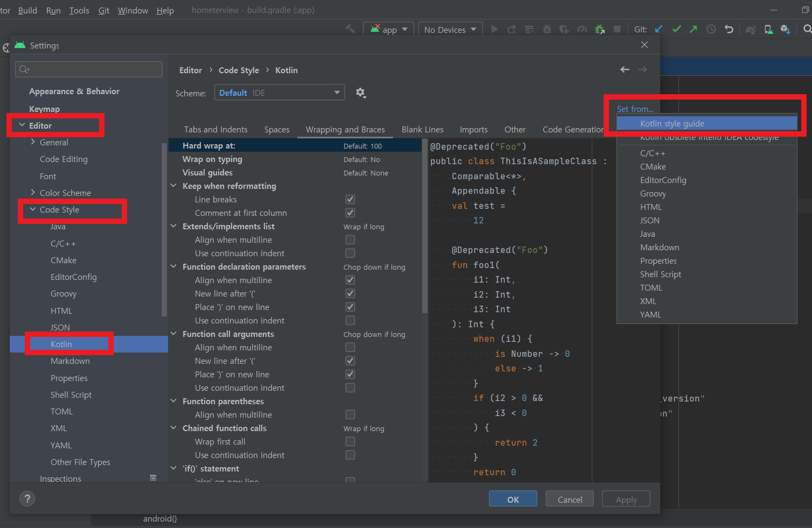This screenshot has height=528, width=812.
Task: Enable Use continuation indent under Extends/implements list
Action: point(350,253)
